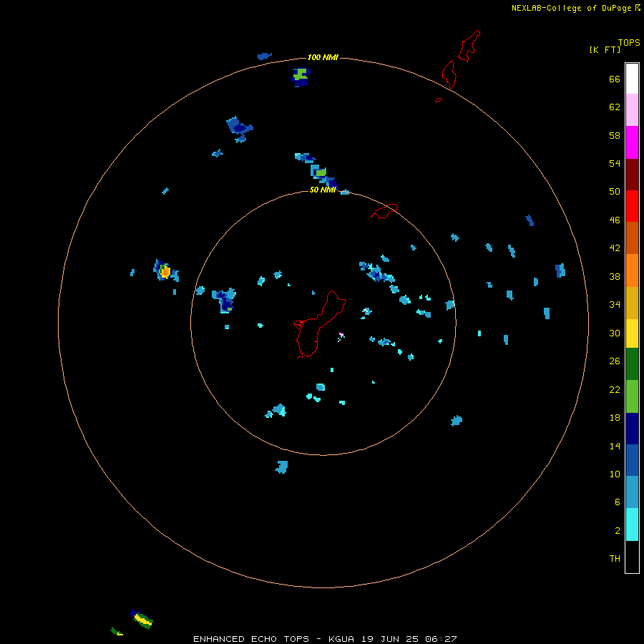Click the magenta pixel echo east of Guam
Screen dimensions: 644x644
(x=341, y=336)
